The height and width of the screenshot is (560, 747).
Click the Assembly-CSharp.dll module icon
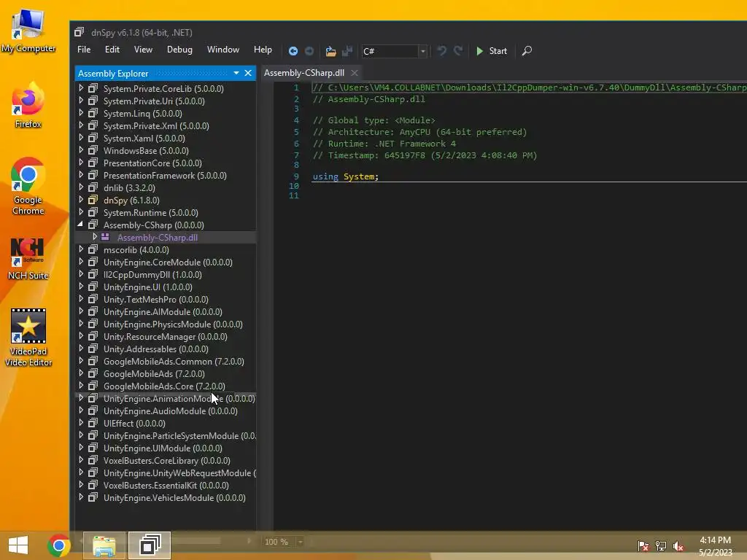pyautogui.click(x=105, y=237)
